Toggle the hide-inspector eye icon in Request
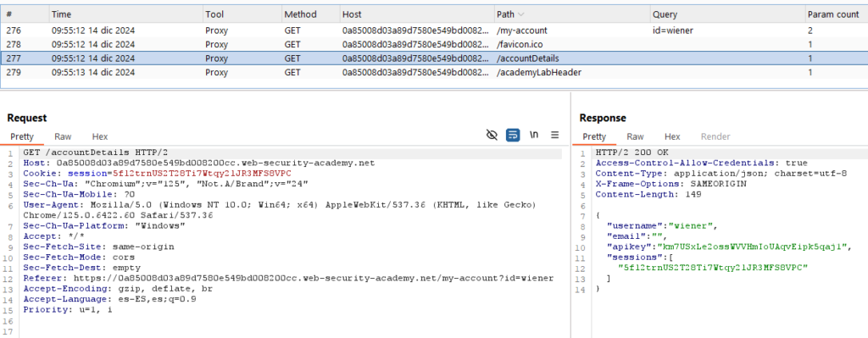The image size is (868, 338). tap(492, 135)
